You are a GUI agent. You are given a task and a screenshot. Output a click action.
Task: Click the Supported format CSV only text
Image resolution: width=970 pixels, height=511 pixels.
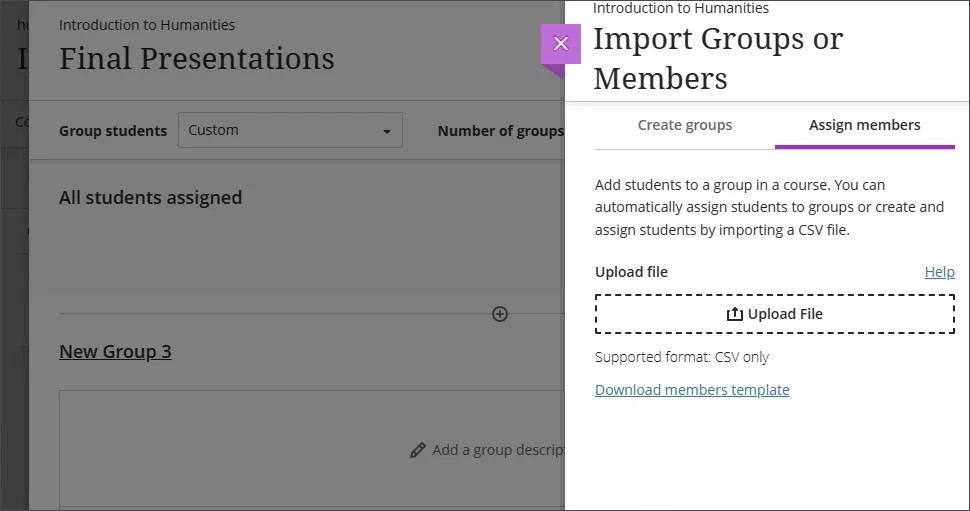[681, 357]
